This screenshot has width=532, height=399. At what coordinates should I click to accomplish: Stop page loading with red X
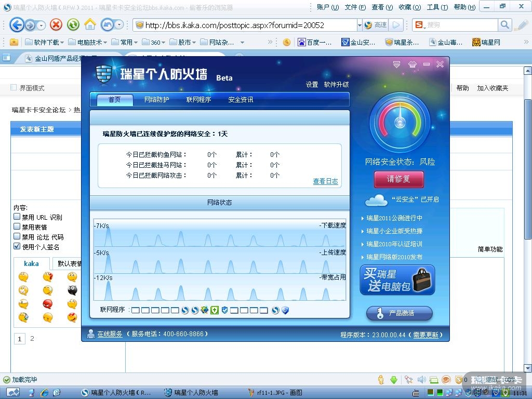56,25
